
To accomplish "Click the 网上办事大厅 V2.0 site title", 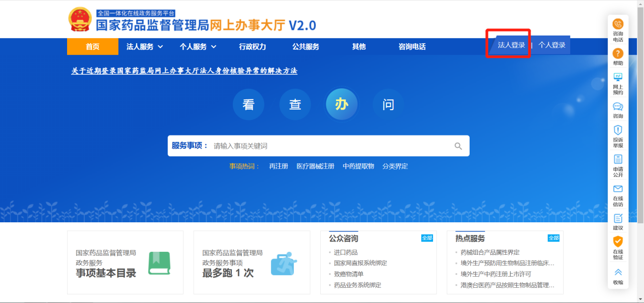I will click(x=263, y=25).
